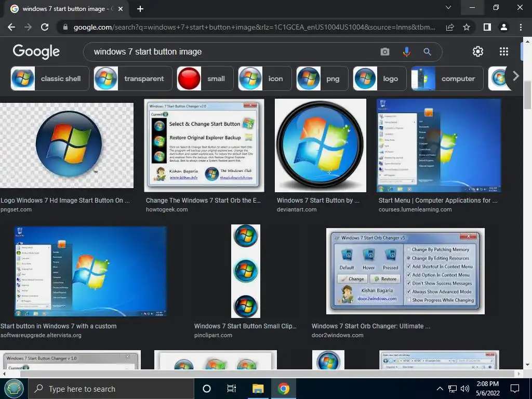
Task: Open Task View on the taskbar
Action: click(x=231, y=389)
